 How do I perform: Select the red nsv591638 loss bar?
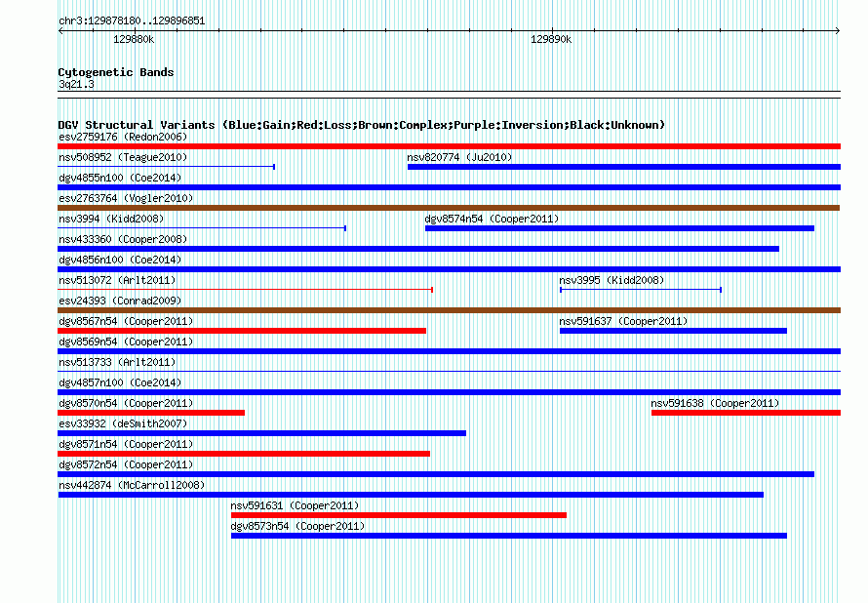pyautogui.click(x=746, y=413)
